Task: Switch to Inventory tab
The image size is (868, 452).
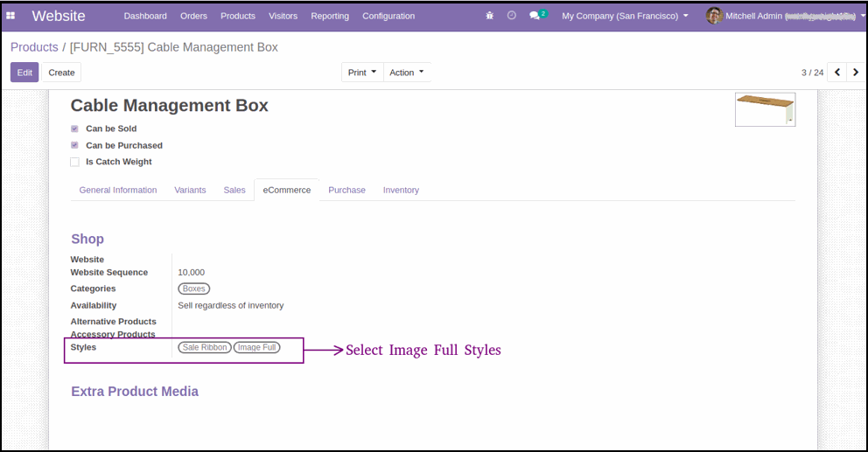Action: coord(401,190)
